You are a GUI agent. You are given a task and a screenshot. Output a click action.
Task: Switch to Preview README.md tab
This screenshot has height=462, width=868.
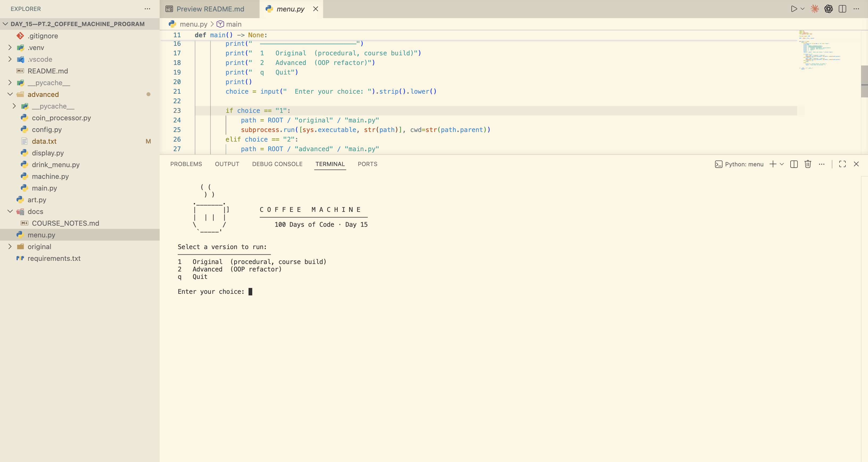coord(210,9)
